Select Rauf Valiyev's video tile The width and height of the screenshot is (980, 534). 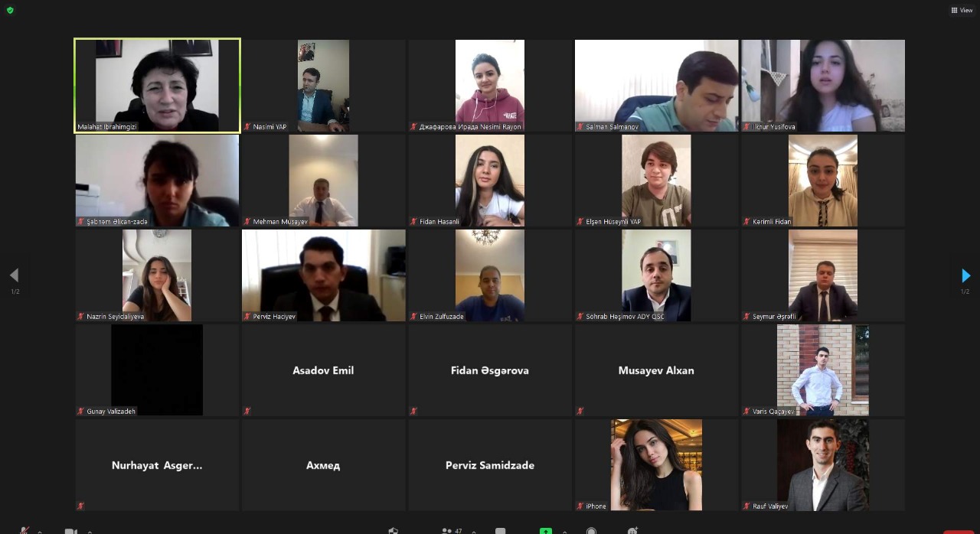[822, 465]
